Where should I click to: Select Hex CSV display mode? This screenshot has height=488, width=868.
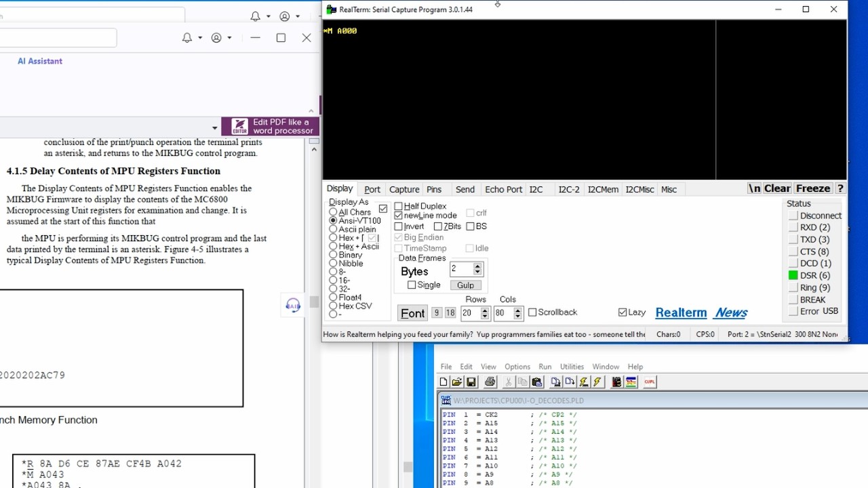coord(333,306)
